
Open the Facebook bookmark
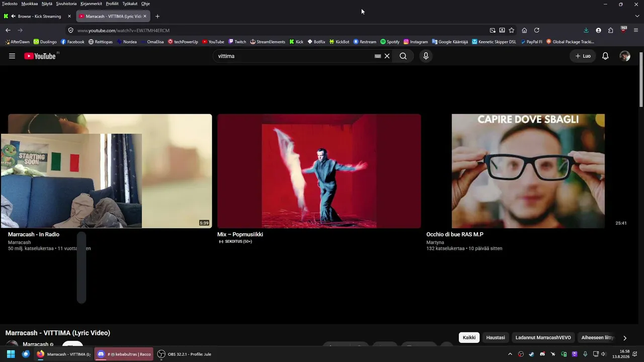tap(72, 42)
